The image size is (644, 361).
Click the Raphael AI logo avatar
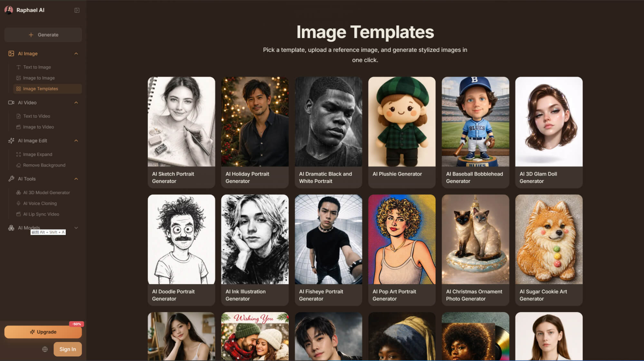click(9, 10)
